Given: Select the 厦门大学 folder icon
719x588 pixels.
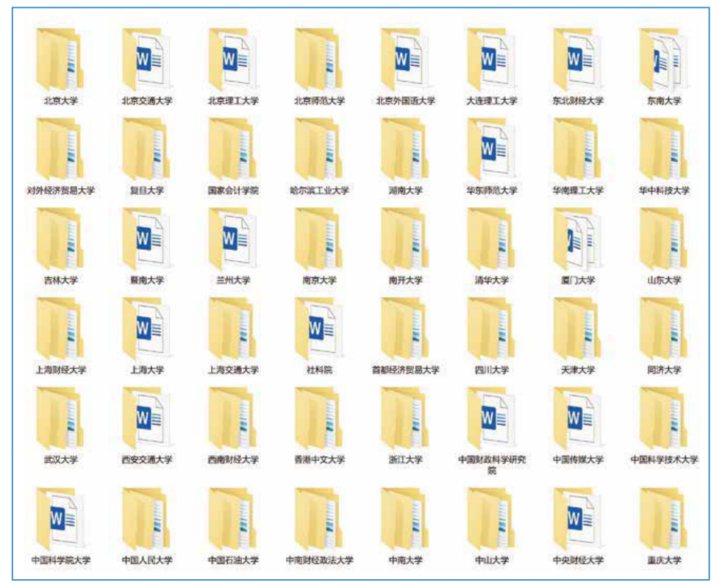Looking at the screenshot, I should coord(578,239).
